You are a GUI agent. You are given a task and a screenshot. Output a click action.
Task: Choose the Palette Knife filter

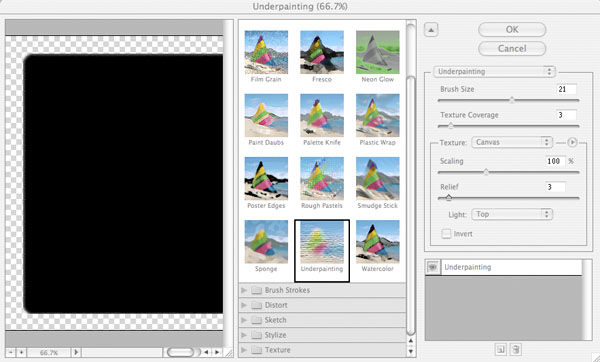tap(322, 116)
